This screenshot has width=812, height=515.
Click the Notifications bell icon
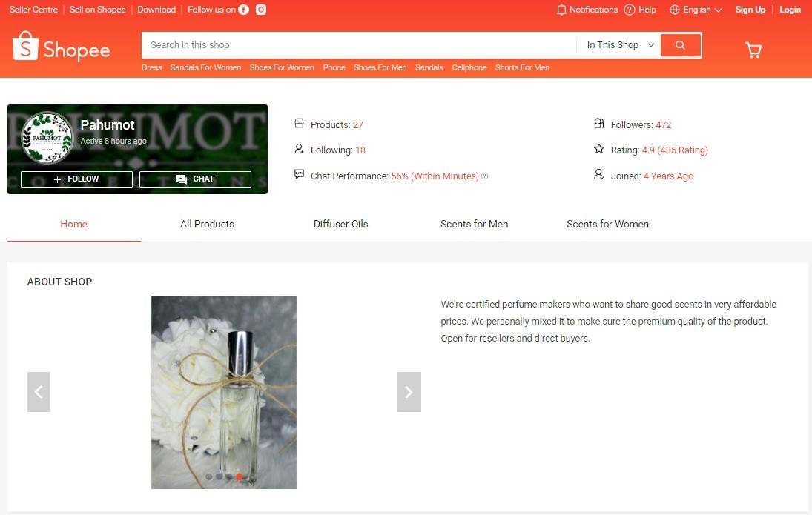[x=561, y=10]
